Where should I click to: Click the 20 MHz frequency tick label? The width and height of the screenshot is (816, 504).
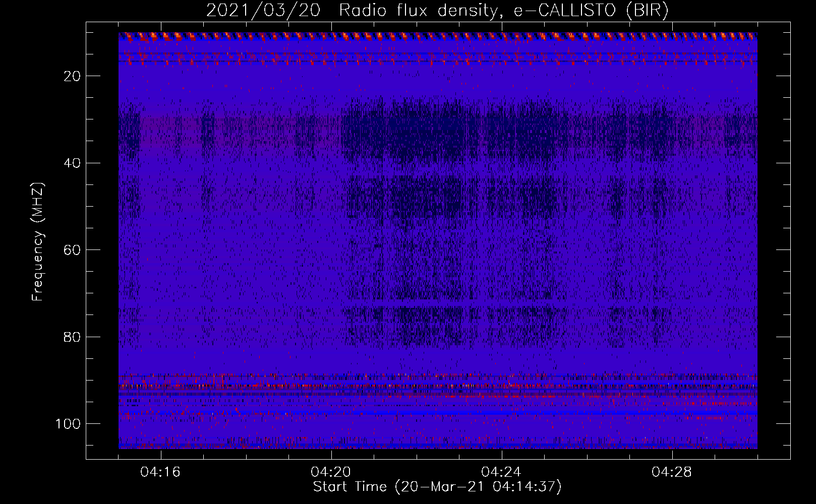pyautogui.click(x=72, y=76)
